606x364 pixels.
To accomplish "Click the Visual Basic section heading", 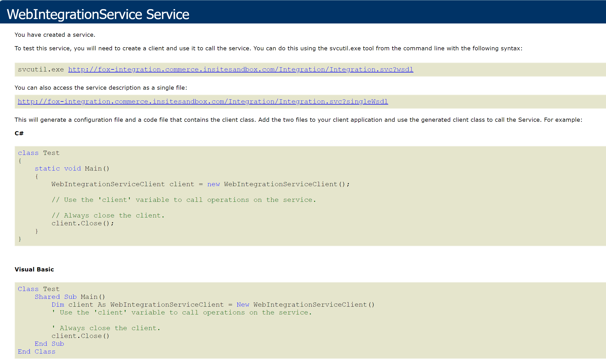I will coord(34,269).
